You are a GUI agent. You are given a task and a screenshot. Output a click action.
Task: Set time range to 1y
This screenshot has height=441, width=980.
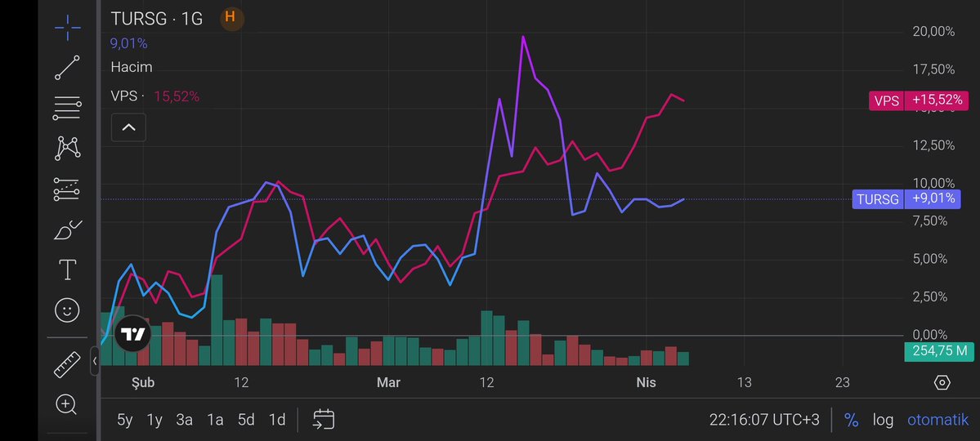[154, 420]
